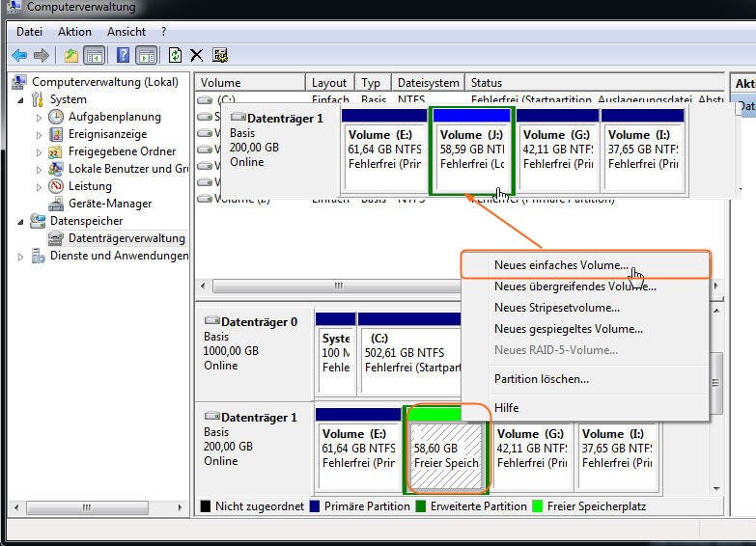Screen dimensions: 756x546
Task: Click the Aufgabenplanung clock icon
Action: (x=56, y=117)
